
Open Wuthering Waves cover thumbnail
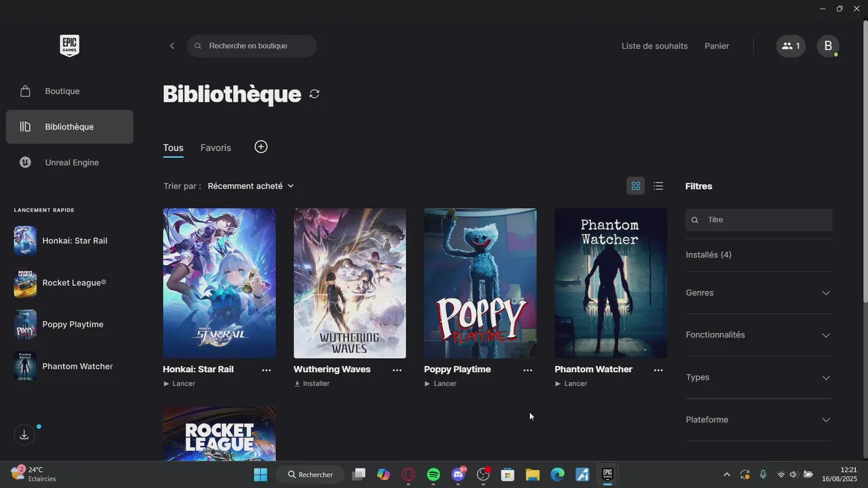click(350, 283)
